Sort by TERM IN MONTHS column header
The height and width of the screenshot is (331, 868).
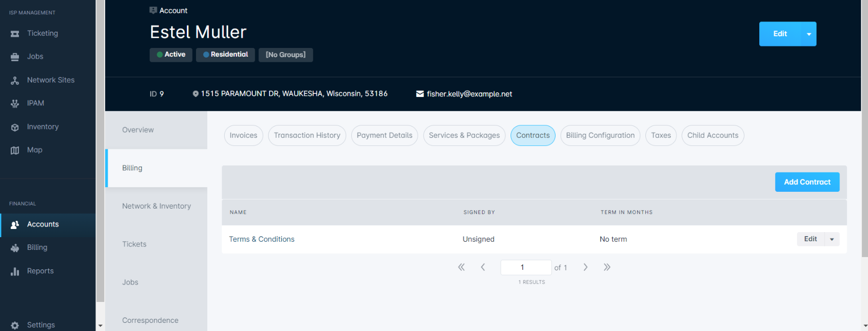click(626, 212)
